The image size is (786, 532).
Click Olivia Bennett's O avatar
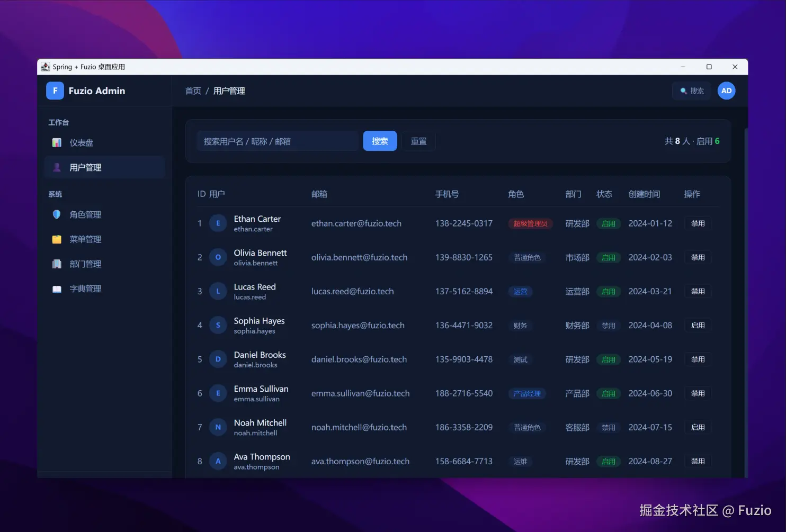coord(218,257)
